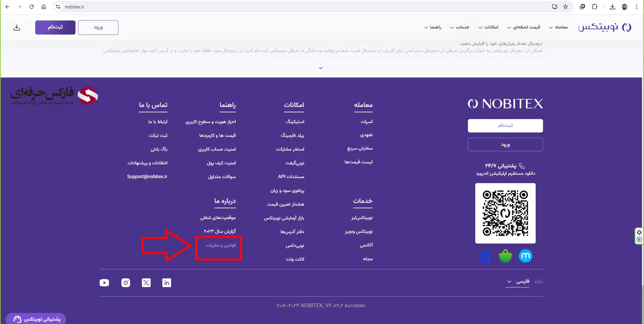The image size is (644, 324).
Task: Open the اسپات footer link
Action: pos(367,122)
